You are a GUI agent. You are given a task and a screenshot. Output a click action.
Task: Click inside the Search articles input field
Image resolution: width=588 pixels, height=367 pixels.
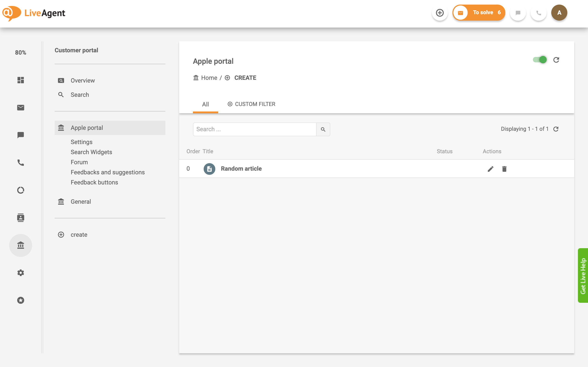tap(254, 129)
